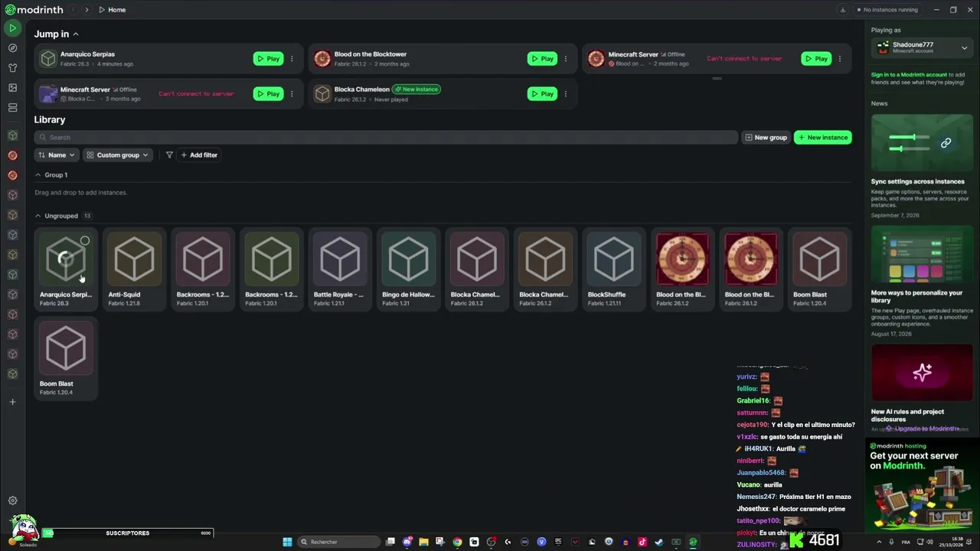Open the servers stack icon in sidebar
This screenshot has width=980, height=551.
coord(12,108)
